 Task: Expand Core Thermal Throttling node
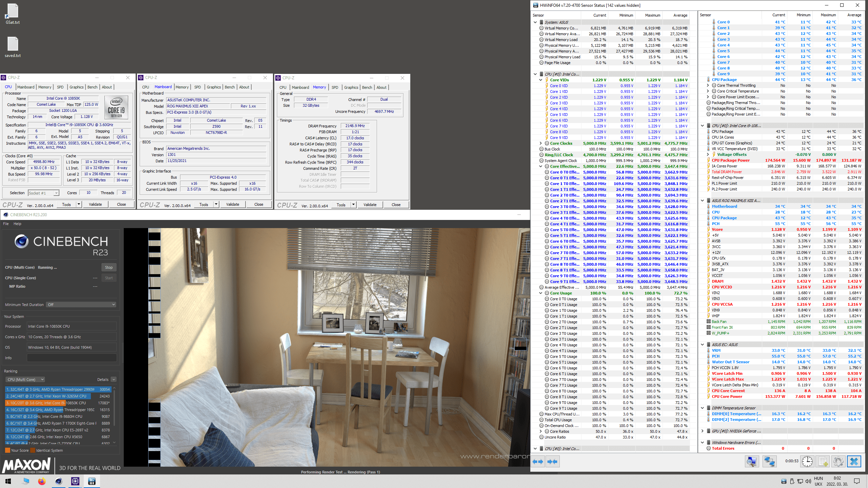pyautogui.click(x=708, y=85)
